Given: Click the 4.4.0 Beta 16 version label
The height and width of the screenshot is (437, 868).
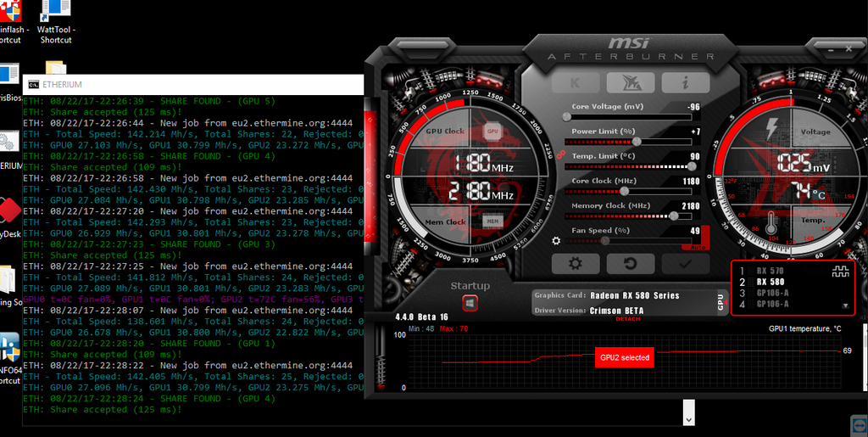Looking at the screenshot, I should (x=421, y=317).
